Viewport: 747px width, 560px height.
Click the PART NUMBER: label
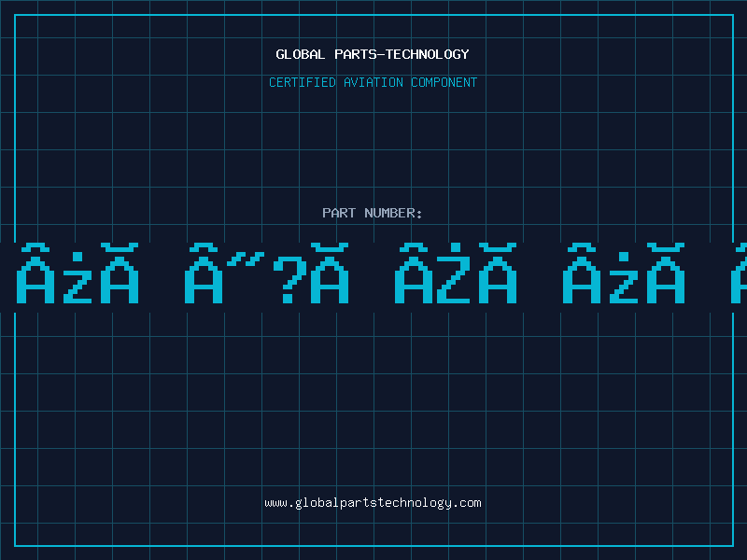[373, 213]
